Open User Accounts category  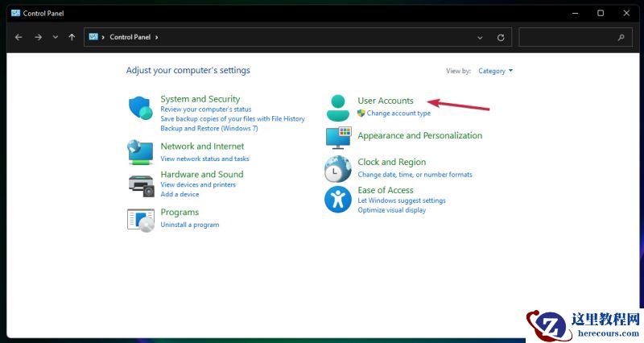coord(386,101)
